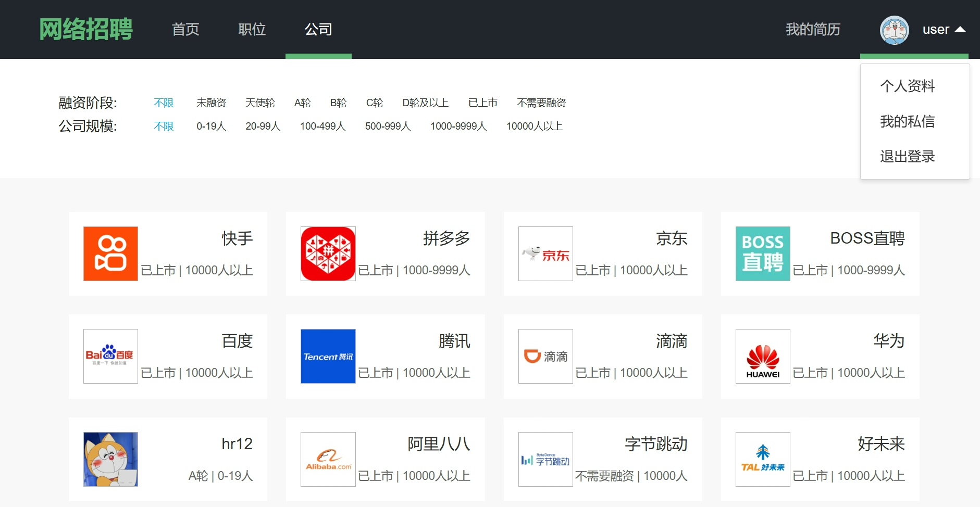Image resolution: width=980 pixels, height=507 pixels.
Task: Open 我的简历 page
Action: (813, 29)
